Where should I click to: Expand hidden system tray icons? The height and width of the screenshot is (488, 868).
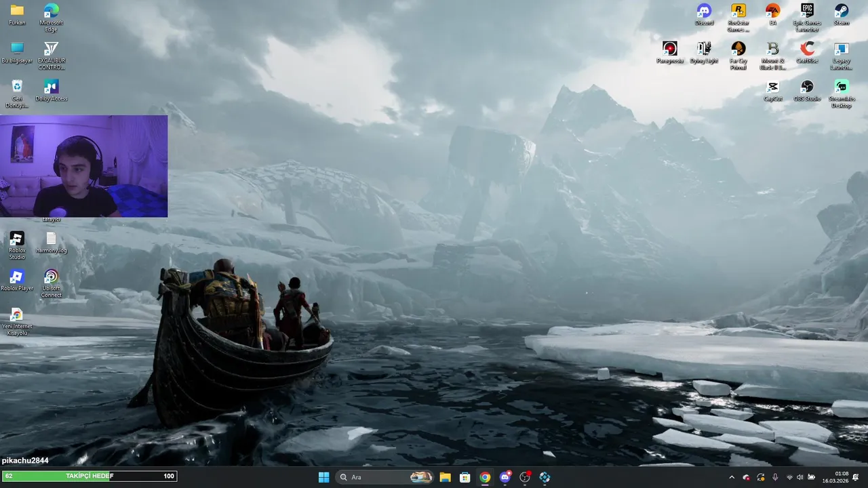tap(731, 477)
